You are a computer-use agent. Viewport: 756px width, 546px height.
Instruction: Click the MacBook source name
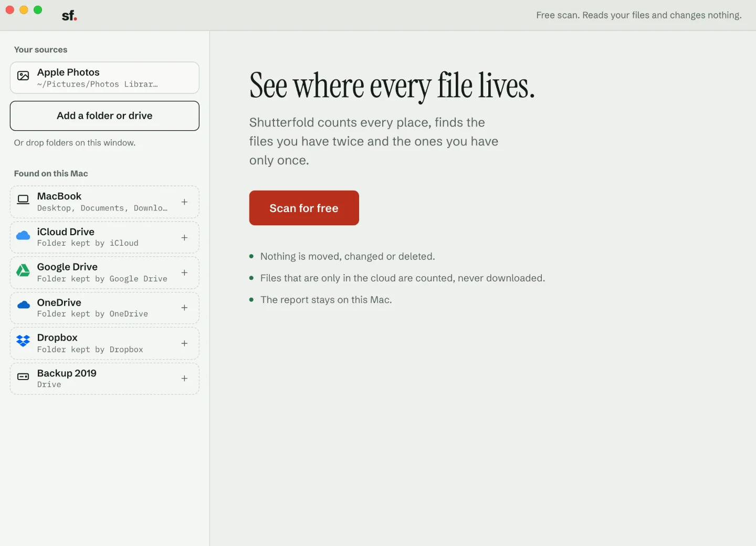point(59,196)
